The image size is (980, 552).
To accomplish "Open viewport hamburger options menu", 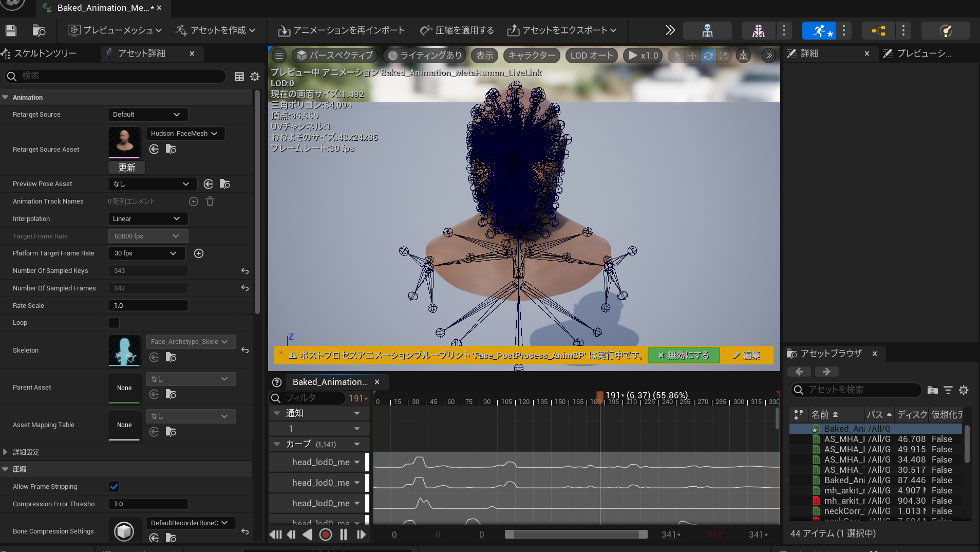I will 279,56.
